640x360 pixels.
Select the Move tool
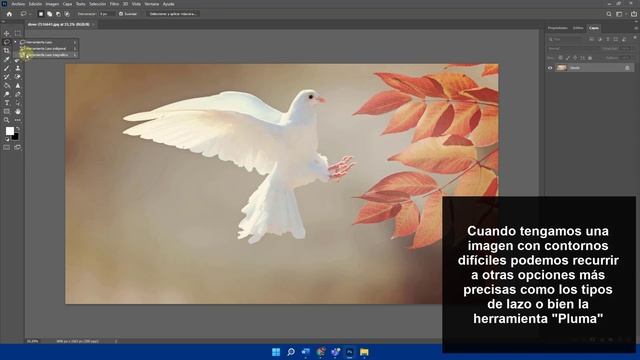tap(7, 33)
